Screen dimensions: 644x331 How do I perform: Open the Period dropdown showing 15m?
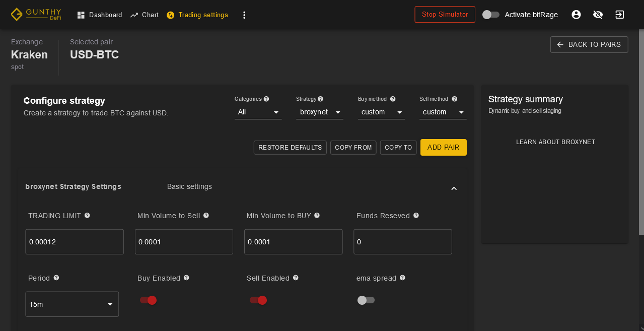pos(72,304)
